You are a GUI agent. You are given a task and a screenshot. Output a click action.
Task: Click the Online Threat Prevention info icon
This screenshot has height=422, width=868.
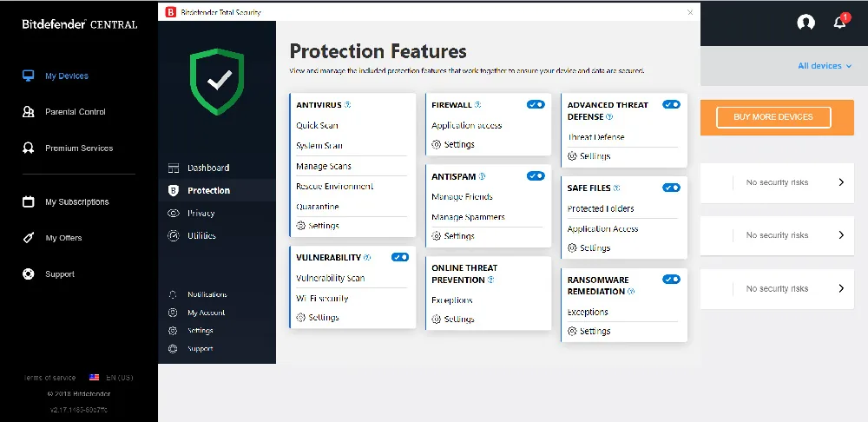click(x=490, y=280)
